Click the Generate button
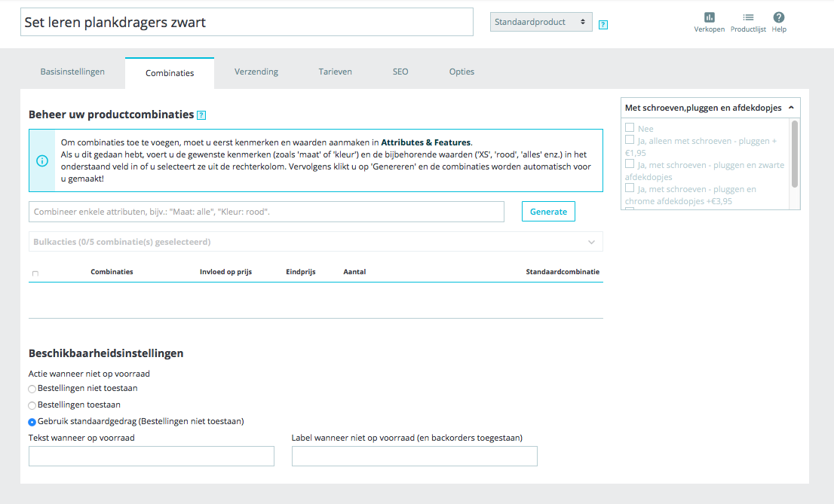 coord(548,212)
